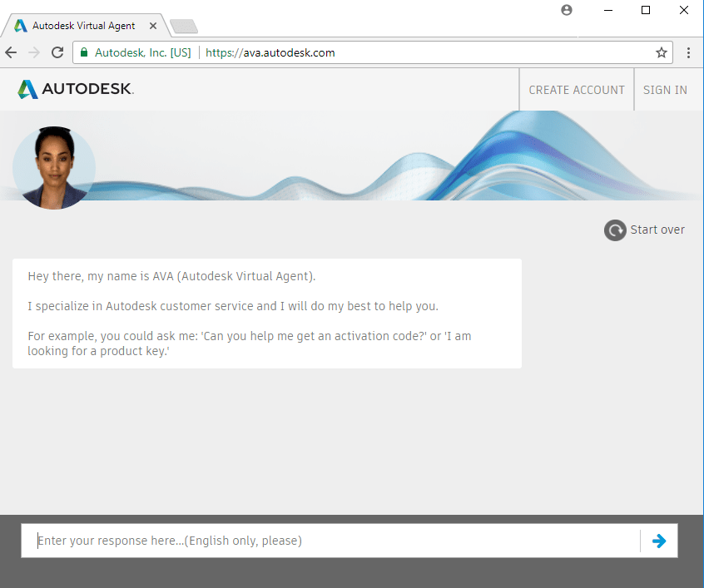Click the blue send arrow button
The height and width of the screenshot is (588, 704).
coord(659,541)
